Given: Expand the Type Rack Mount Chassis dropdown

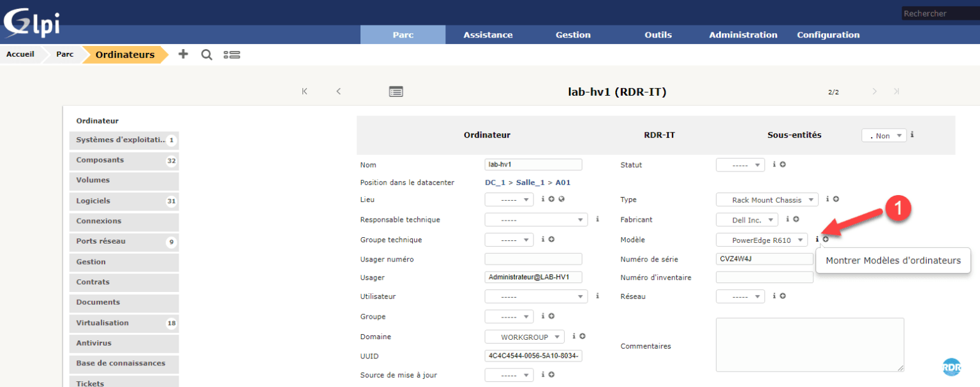Looking at the screenshot, I should (x=767, y=200).
